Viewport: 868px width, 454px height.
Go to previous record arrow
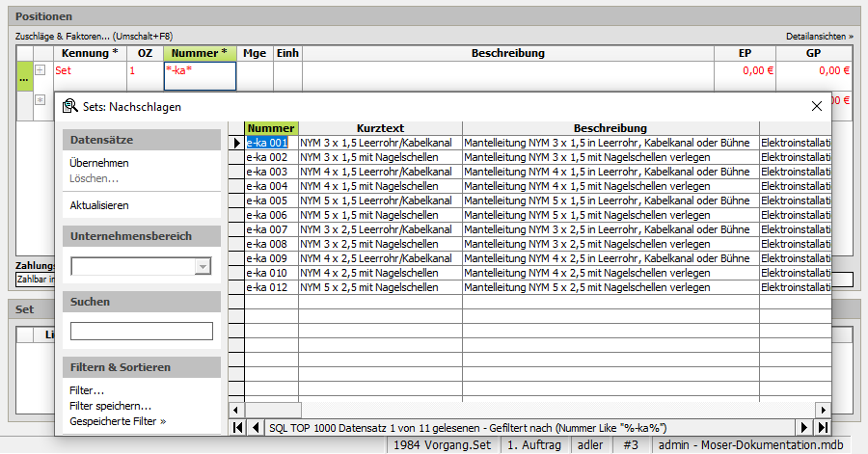pos(255,427)
